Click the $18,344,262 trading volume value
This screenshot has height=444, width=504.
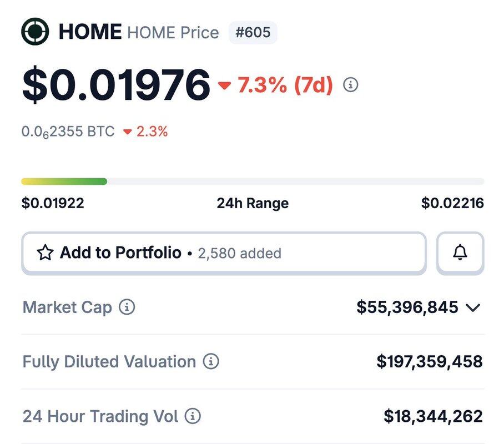pos(433,416)
